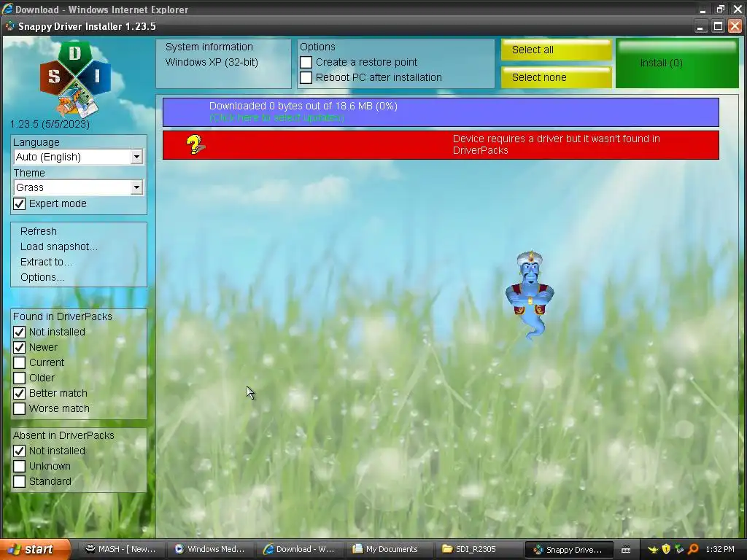
Task: Click the green arrow download tray icon
Action: click(679, 550)
